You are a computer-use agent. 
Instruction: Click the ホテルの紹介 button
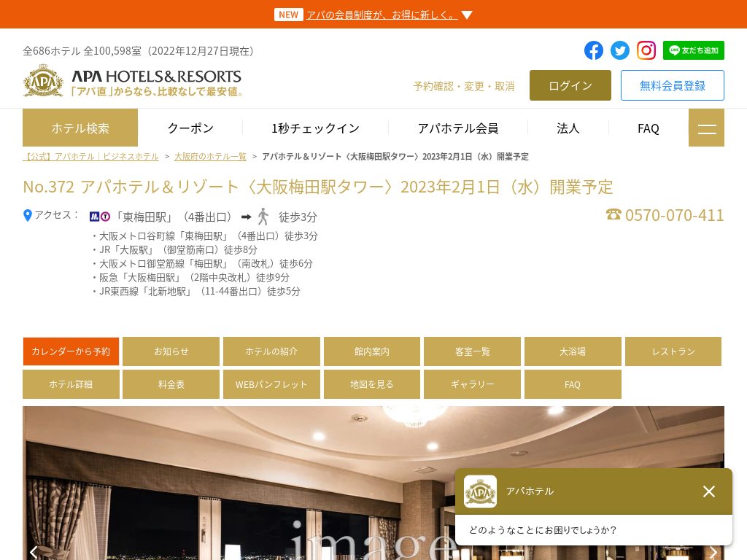pyautogui.click(x=271, y=351)
